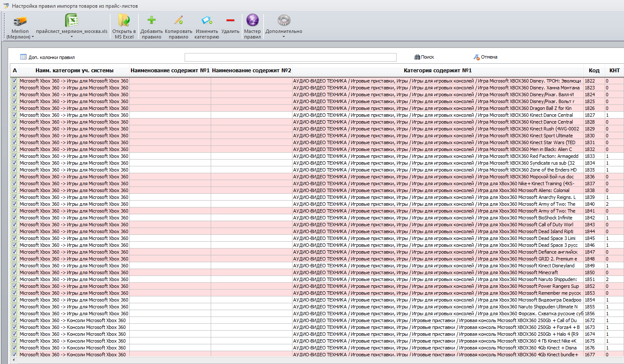Click the window title bar app icon
Image resolution: width=624 pixels, height=364 pixels.
[x=6, y=6]
